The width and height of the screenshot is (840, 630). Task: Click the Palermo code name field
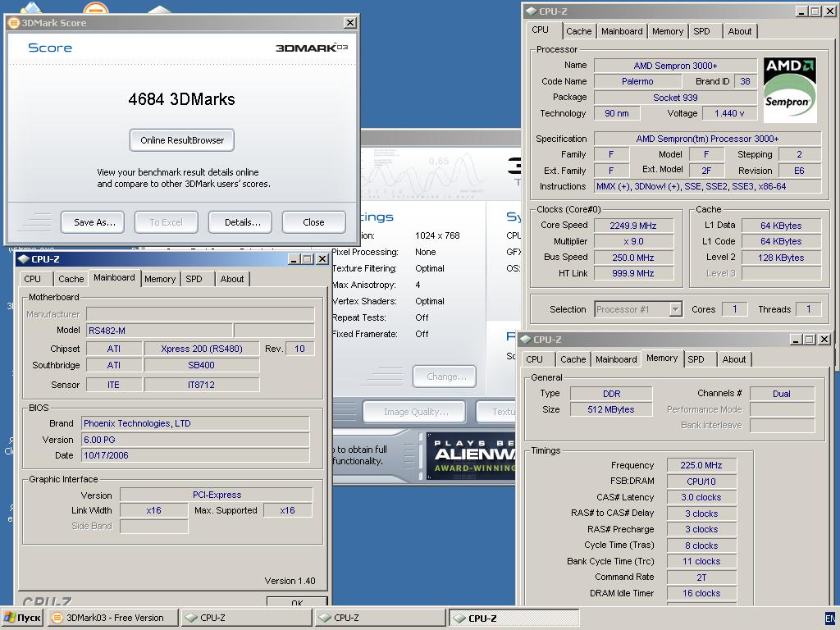click(637, 81)
